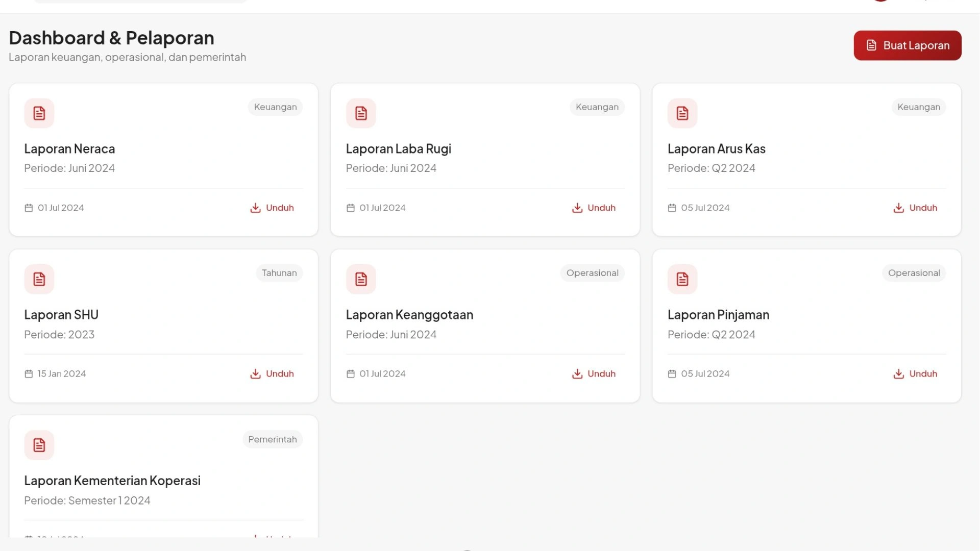Click the Laporan Pinjaman document icon
Image resolution: width=980 pixels, height=551 pixels.
coord(682,279)
